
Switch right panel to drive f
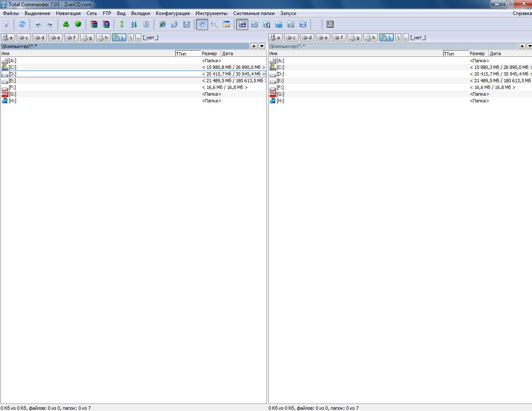(339, 38)
